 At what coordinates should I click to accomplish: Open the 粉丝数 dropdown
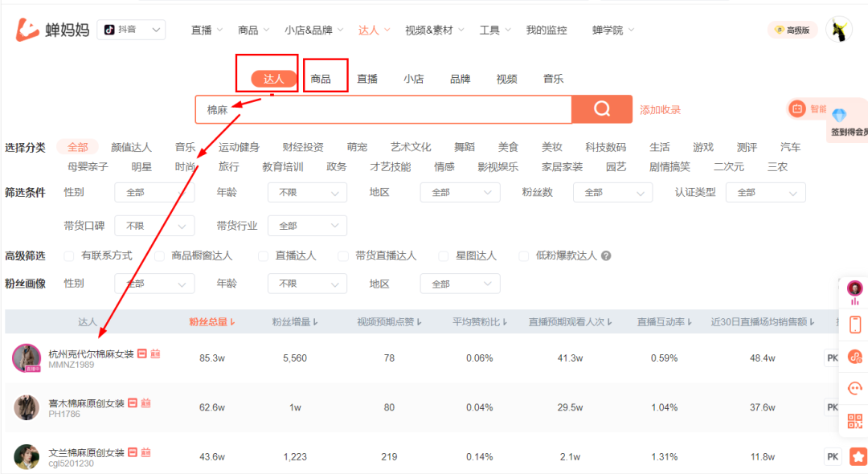tap(612, 192)
